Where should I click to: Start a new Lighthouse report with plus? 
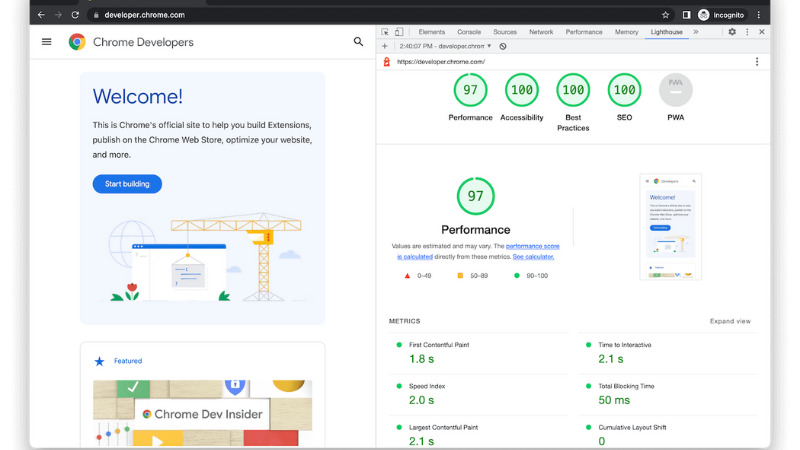(x=385, y=46)
